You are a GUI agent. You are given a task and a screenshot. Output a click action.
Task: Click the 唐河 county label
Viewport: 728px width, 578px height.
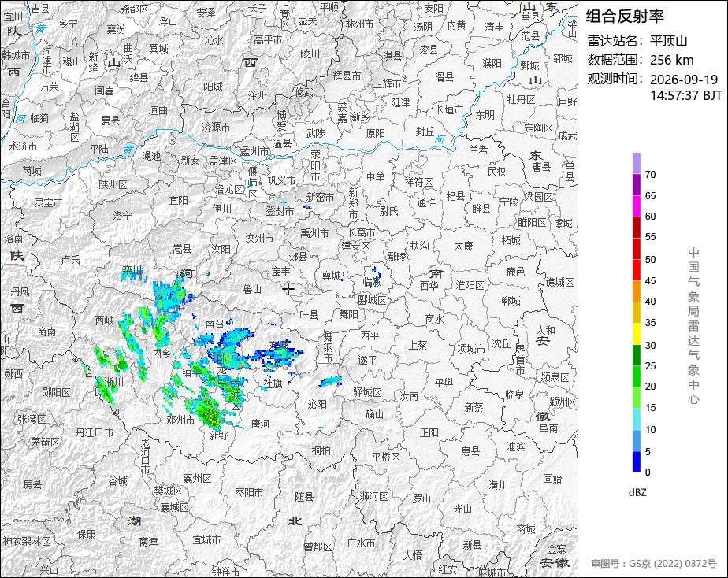tap(260, 424)
